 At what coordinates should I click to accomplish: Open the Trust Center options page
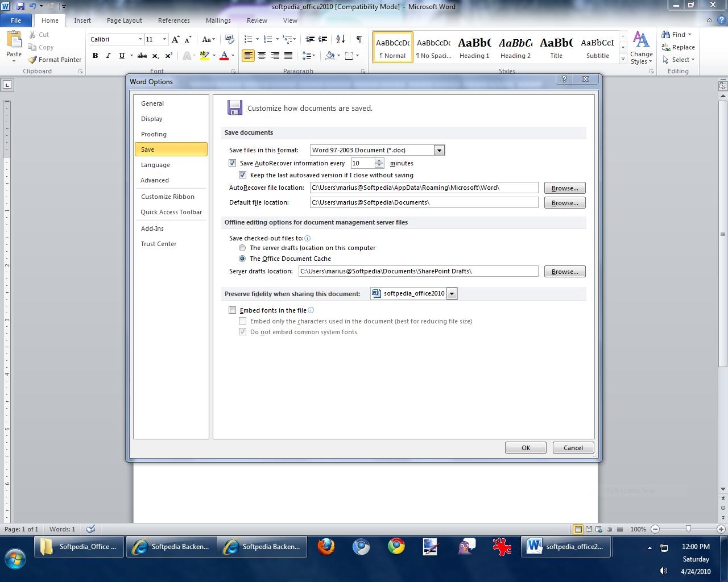[159, 244]
